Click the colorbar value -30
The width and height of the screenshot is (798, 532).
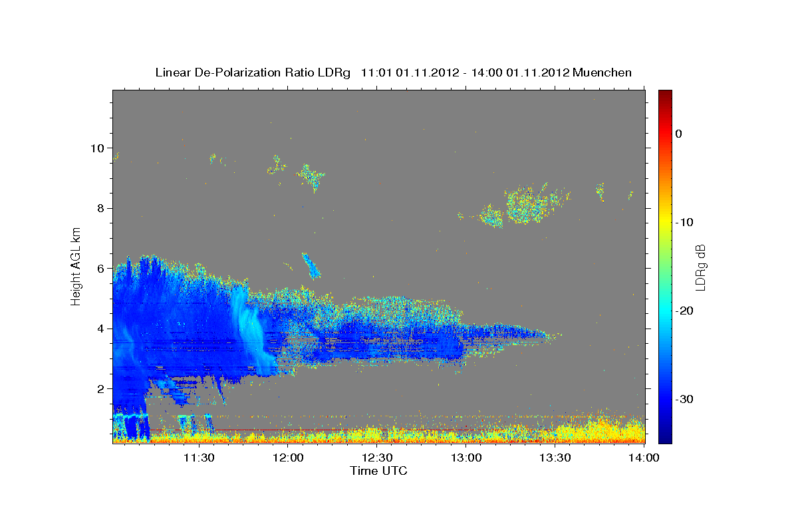[x=684, y=399]
